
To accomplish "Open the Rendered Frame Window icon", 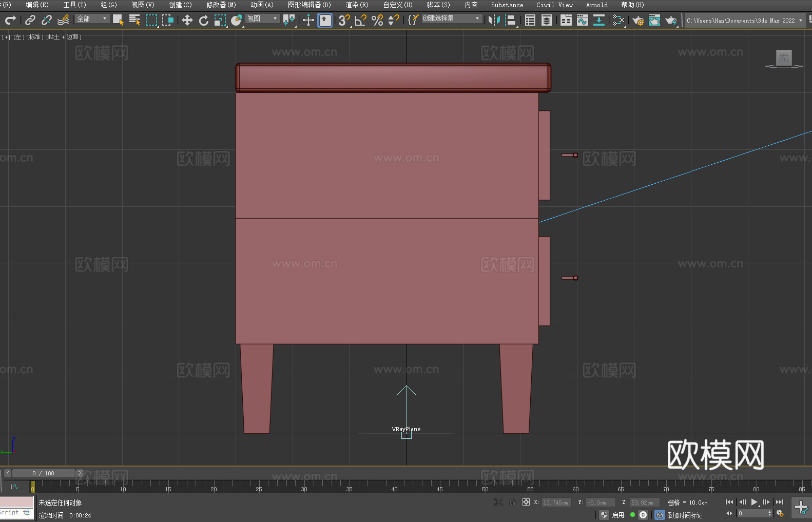I will click(x=654, y=20).
